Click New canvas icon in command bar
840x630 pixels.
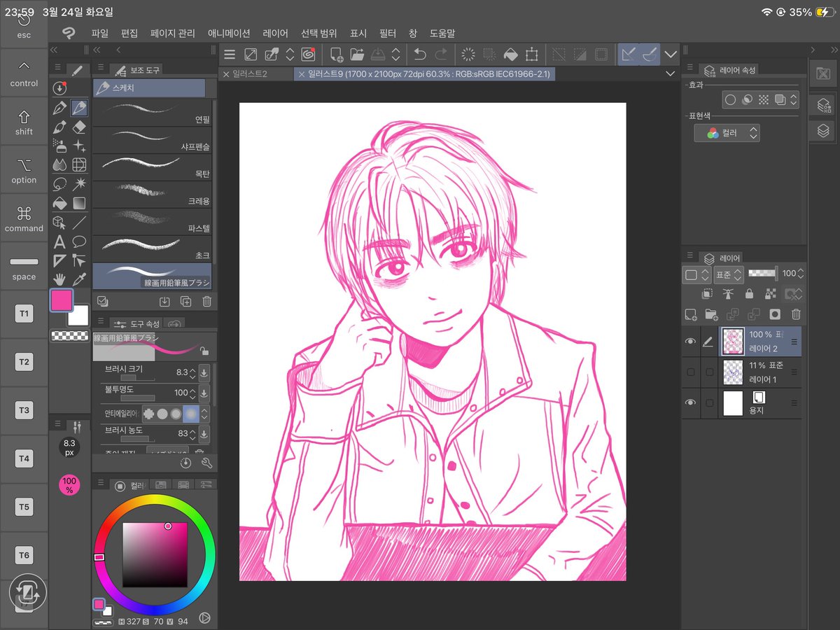[x=337, y=54]
